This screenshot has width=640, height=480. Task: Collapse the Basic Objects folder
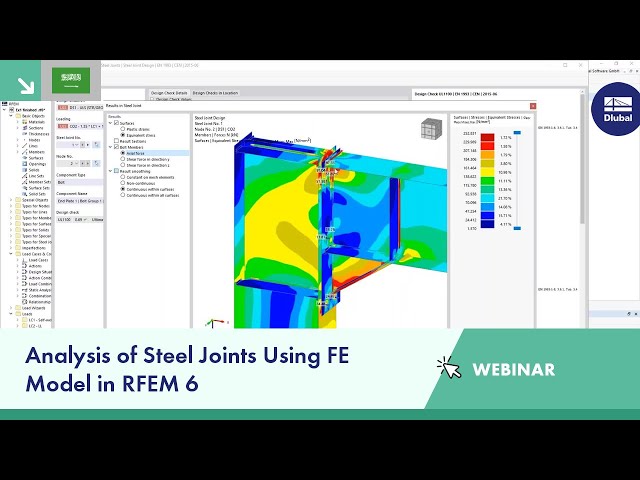pos(11,116)
